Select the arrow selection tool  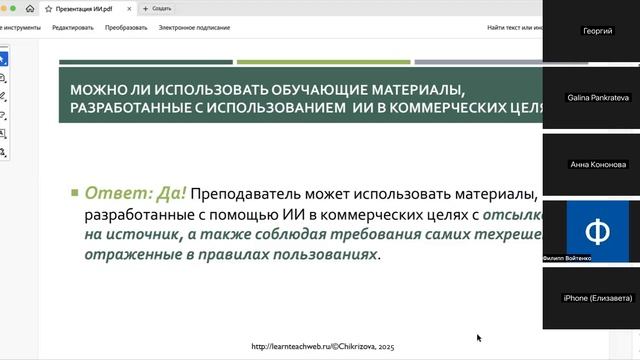[x=3, y=60]
